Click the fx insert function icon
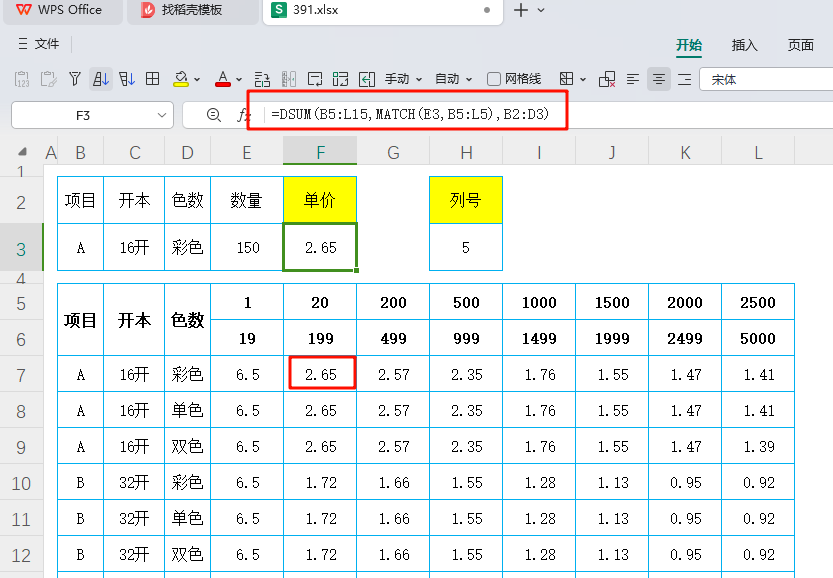Image resolution: width=833 pixels, height=578 pixels. 243,115
